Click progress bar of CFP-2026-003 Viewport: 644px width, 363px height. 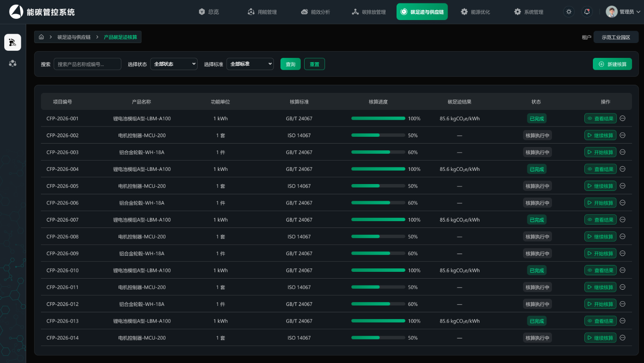(x=378, y=152)
